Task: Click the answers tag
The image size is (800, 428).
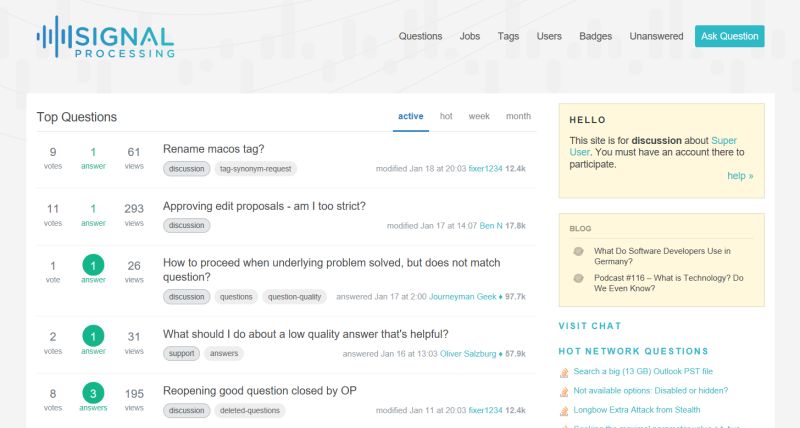Action: tap(224, 354)
